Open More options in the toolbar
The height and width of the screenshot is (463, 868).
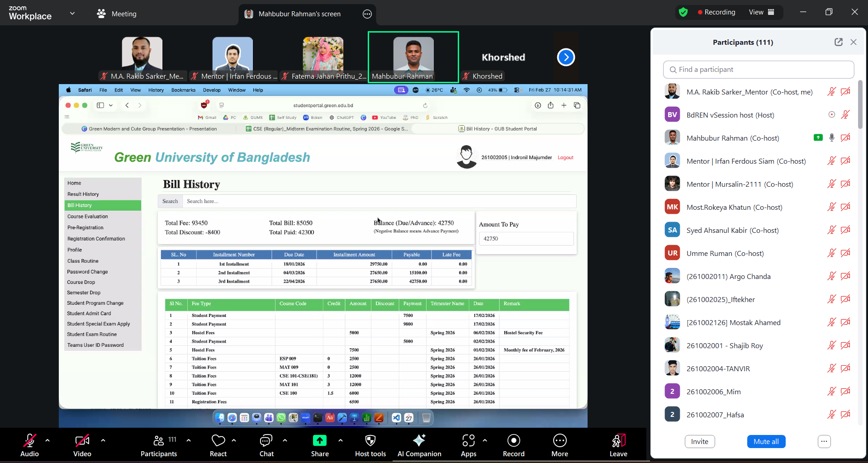tap(560, 441)
